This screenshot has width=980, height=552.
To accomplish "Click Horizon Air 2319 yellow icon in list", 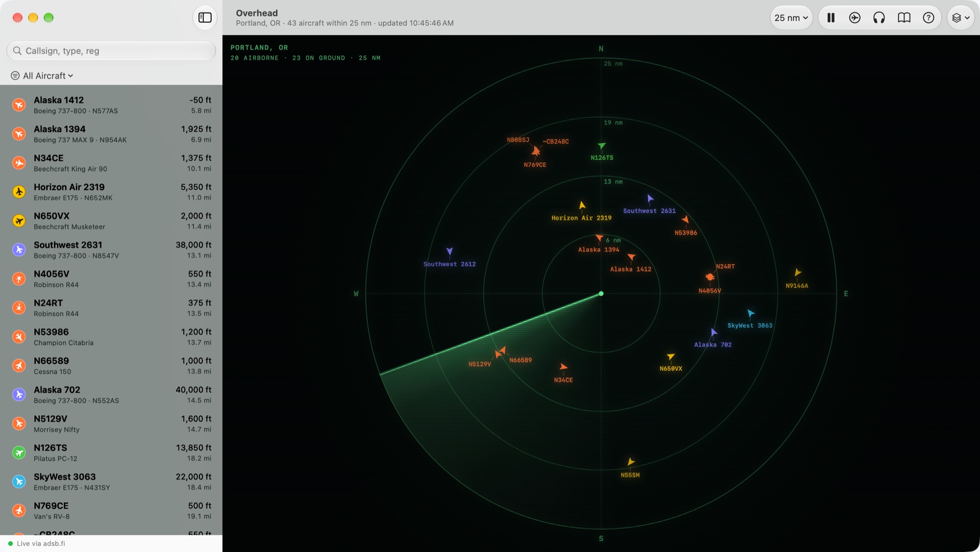I will tap(19, 192).
